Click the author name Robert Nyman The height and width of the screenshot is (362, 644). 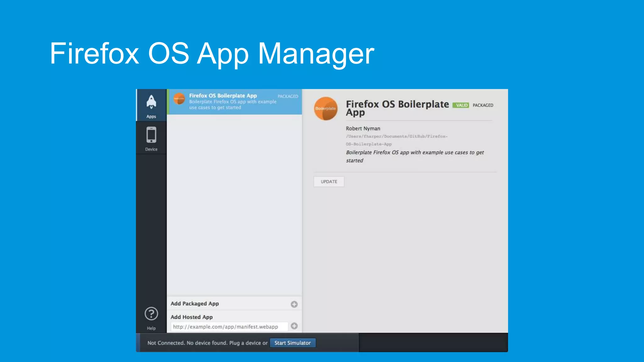tap(363, 129)
